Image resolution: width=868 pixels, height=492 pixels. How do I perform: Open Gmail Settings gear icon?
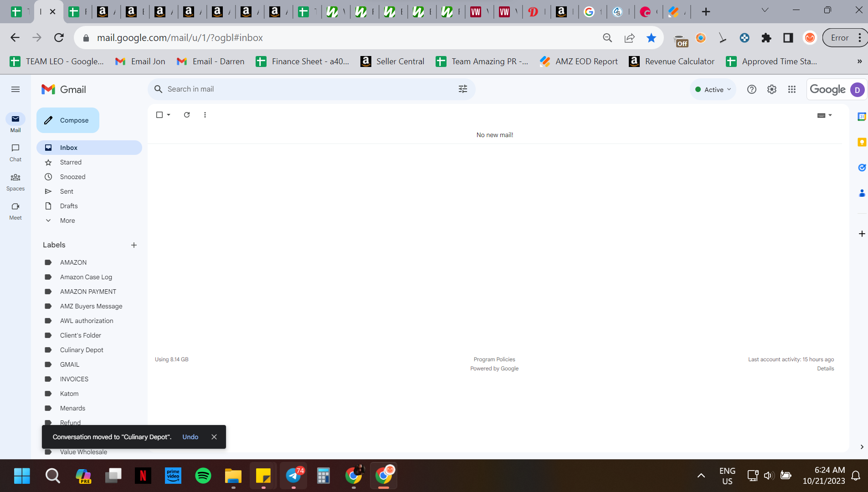click(772, 89)
